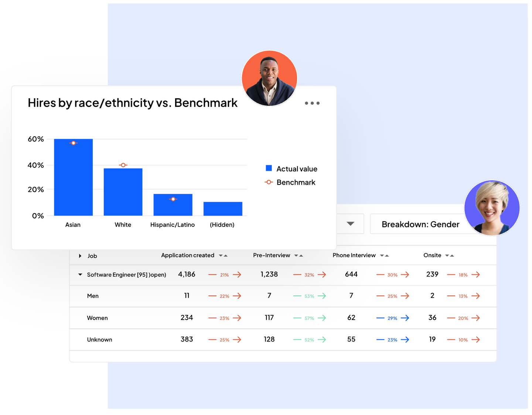Click the 23% blue arrow in Unknown row
This screenshot has height=415, width=532.
(x=393, y=340)
